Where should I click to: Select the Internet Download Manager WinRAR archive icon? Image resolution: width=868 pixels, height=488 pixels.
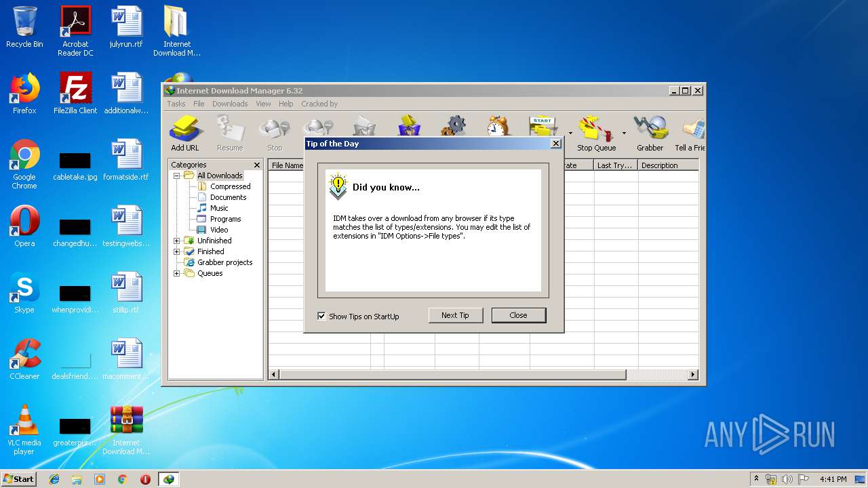point(126,430)
